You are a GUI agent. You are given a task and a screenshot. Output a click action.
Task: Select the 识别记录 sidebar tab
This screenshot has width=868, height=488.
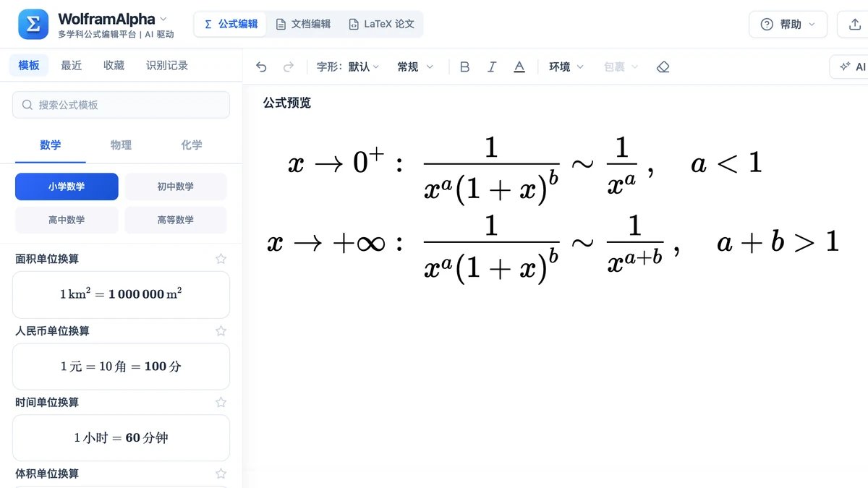pos(167,65)
